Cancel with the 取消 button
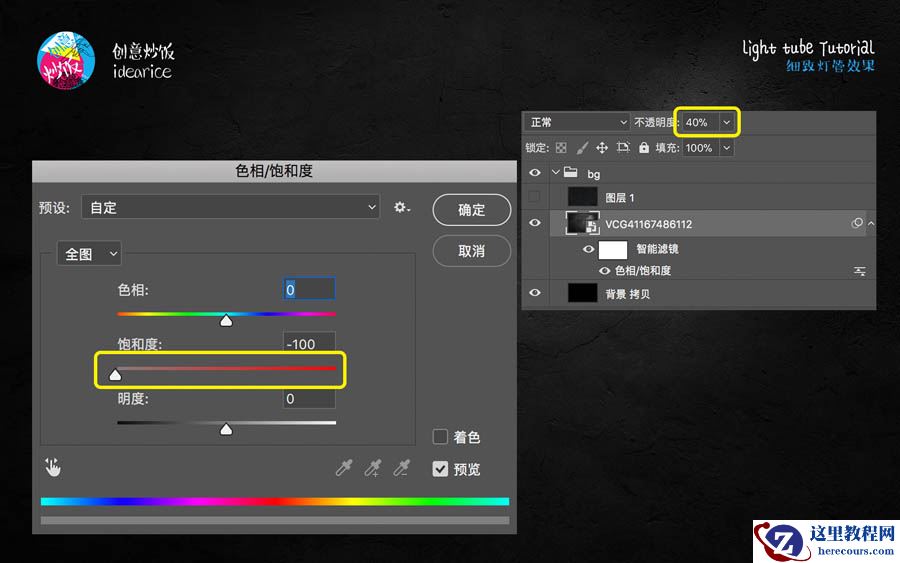The image size is (900, 563). (x=471, y=251)
